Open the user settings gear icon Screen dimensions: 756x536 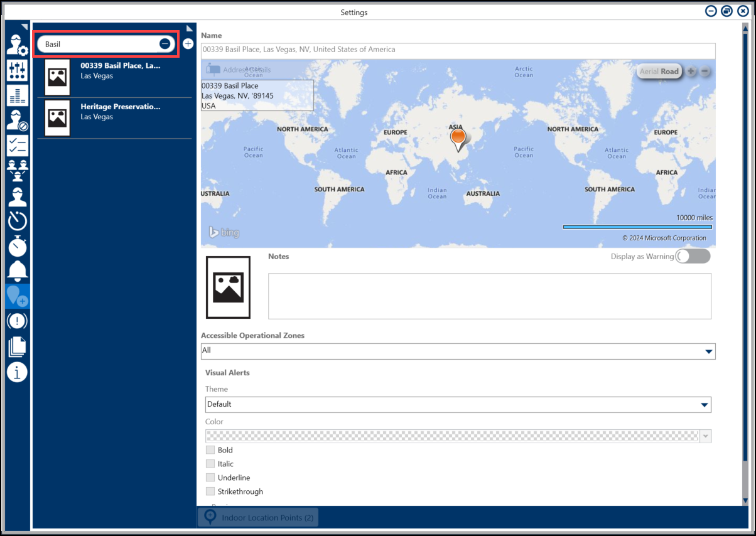coord(17,45)
